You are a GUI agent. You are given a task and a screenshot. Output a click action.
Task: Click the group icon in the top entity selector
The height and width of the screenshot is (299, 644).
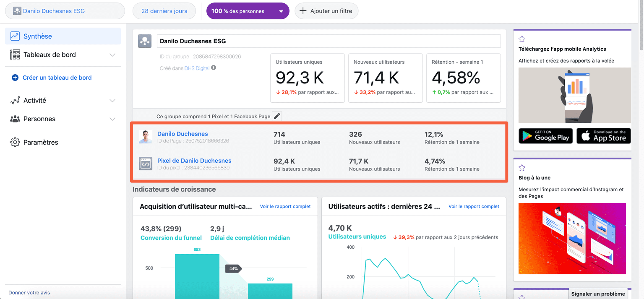[17, 11]
